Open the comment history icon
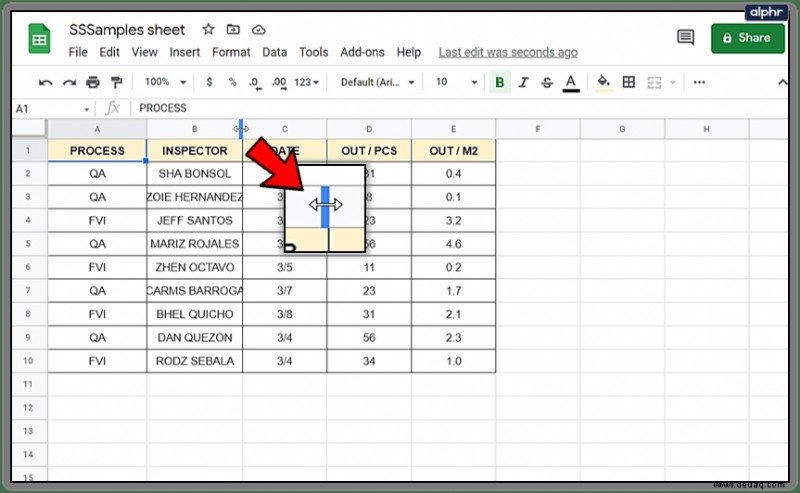The image size is (800, 493). click(x=685, y=37)
